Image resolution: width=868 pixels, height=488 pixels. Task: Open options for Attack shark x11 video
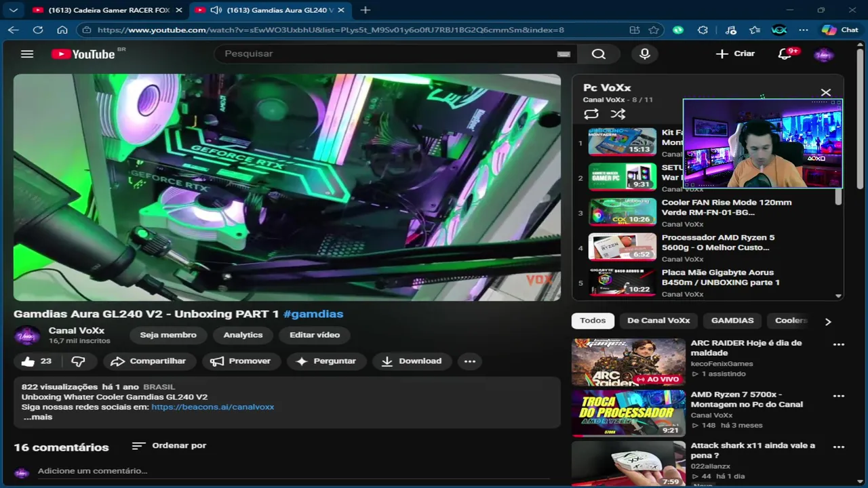(839, 447)
